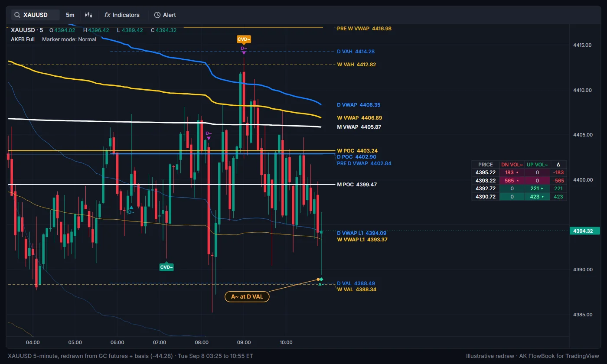Select the 4392.72 price row cell

[486, 188]
